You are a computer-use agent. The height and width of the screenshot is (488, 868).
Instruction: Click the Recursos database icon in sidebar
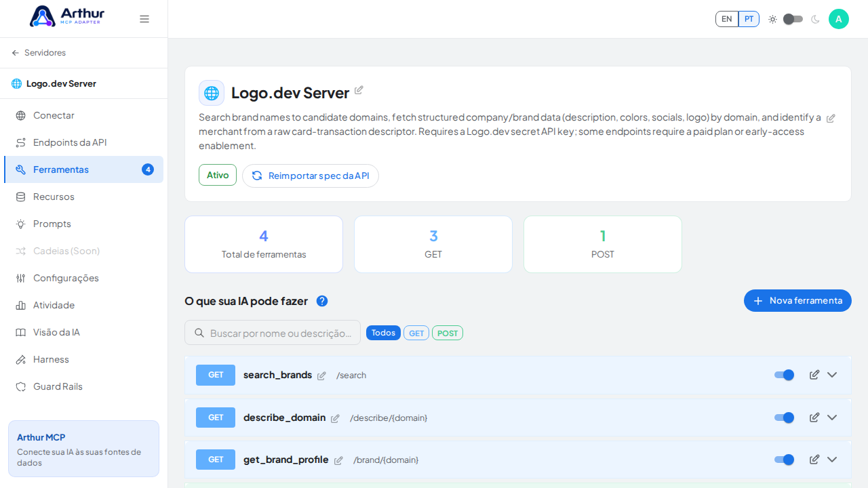pos(21,197)
